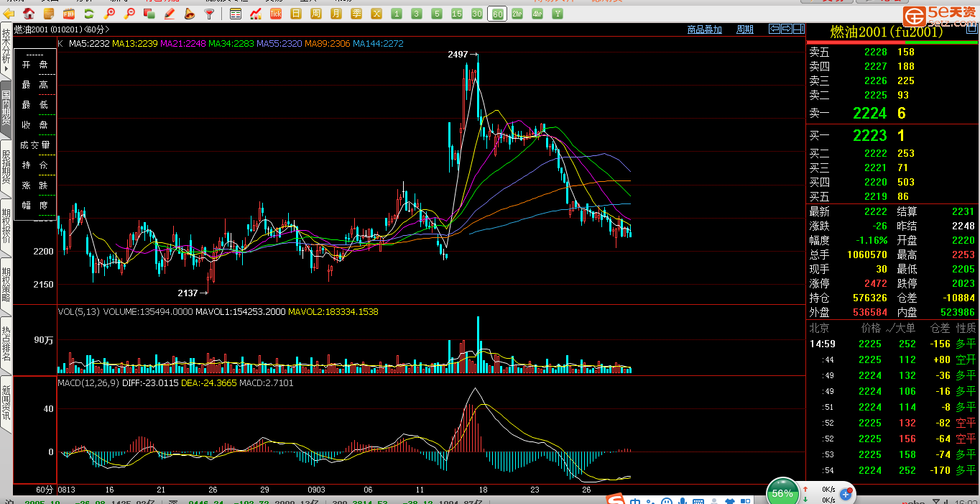Screen dimensions: 980x504
Task: Open the 期权策略 side tab
Action: pyautogui.click(x=6, y=285)
